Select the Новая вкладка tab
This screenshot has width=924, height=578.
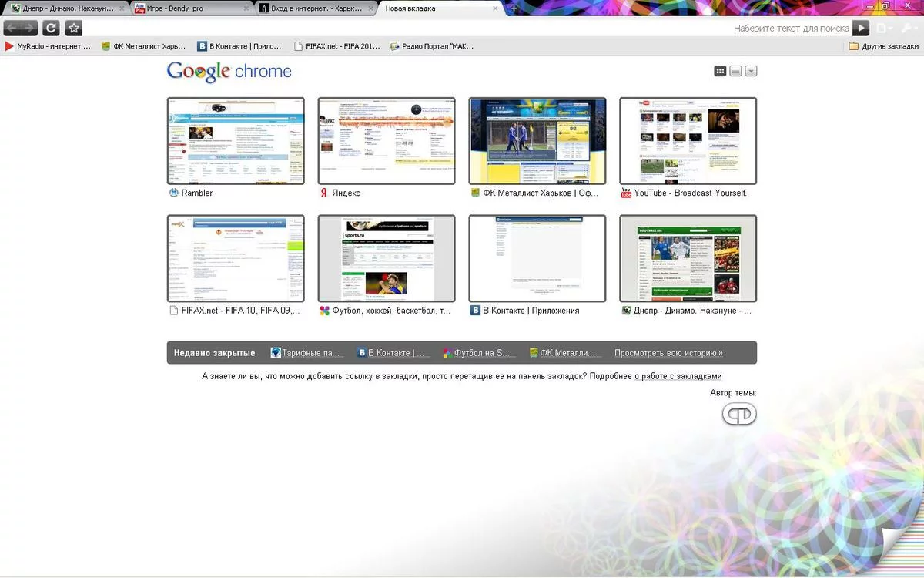[441, 8]
